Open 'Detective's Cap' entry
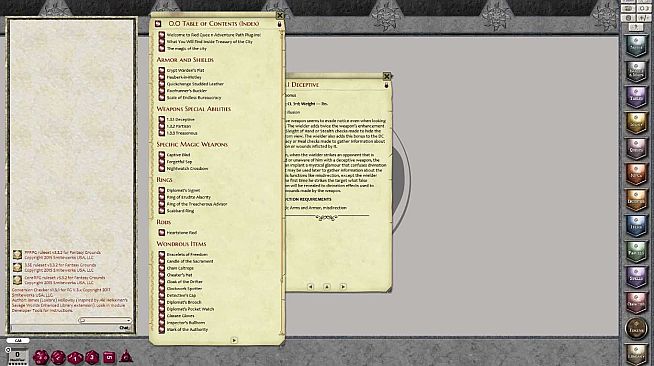This screenshot has height=366, width=654. [181, 296]
